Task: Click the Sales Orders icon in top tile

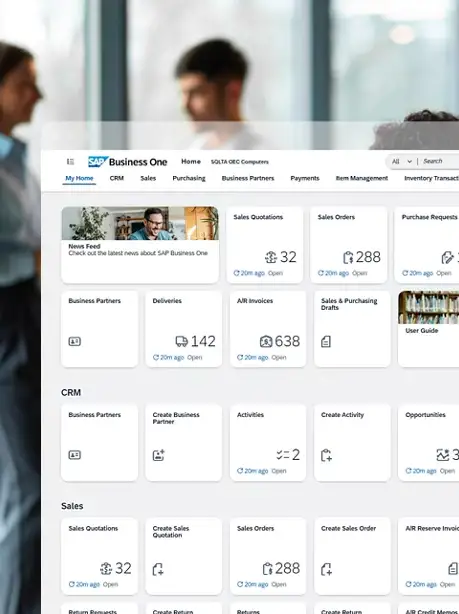Action: 348,257
